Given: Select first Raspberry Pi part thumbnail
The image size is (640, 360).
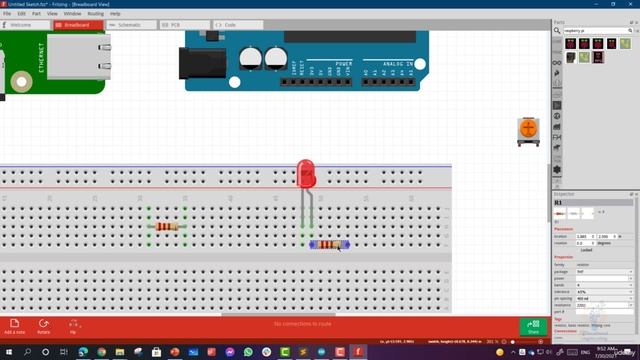Looking at the screenshot, I should (571, 43).
